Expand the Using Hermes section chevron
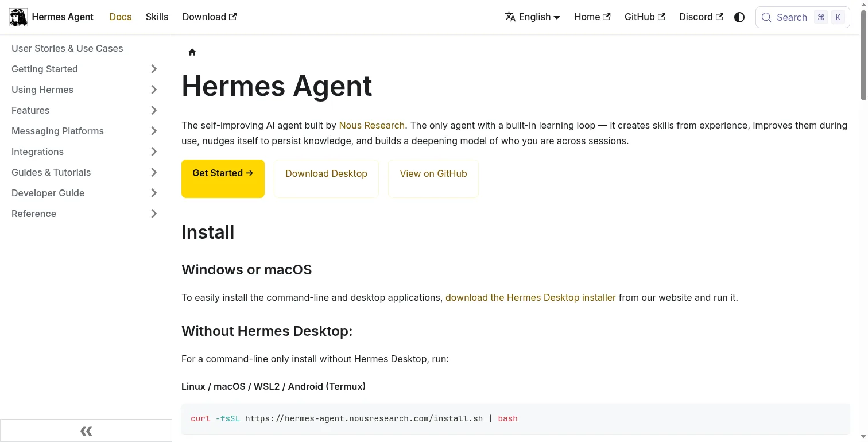The height and width of the screenshot is (442, 868). (x=154, y=90)
